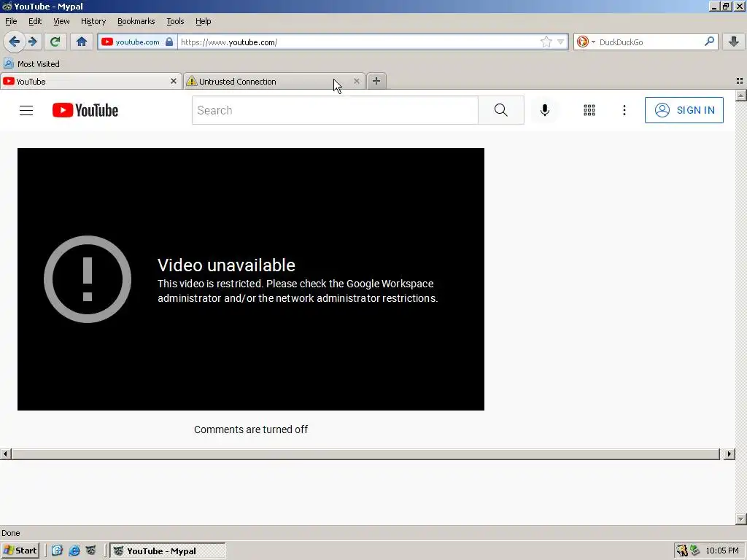This screenshot has width=747, height=560.
Task: Click the first system tray icon
Action: pyautogui.click(x=682, y=551)
